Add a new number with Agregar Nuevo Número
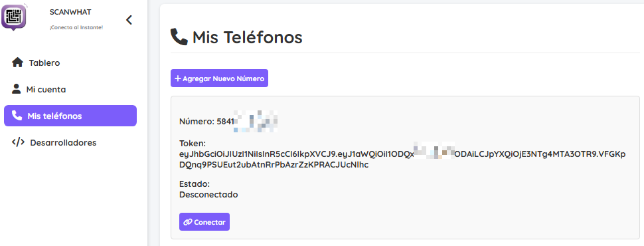The image size is (644, 246). pyautogui.click(x=219, y=78)
